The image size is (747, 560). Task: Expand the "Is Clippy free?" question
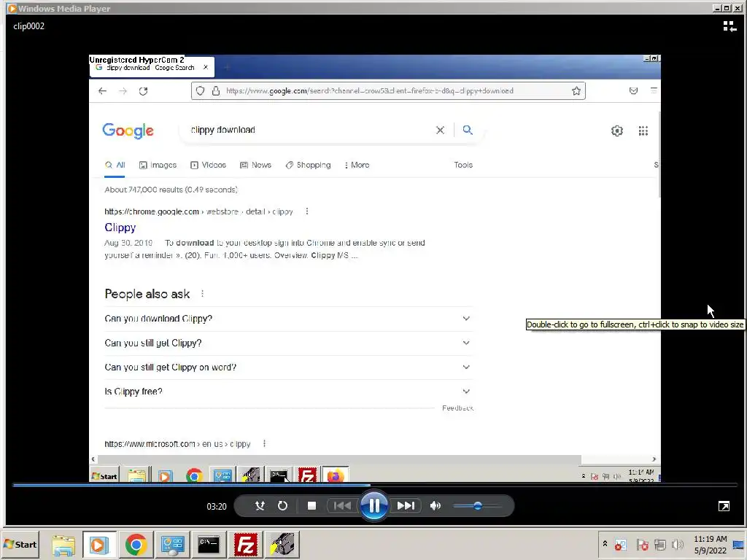coord(288,392)
